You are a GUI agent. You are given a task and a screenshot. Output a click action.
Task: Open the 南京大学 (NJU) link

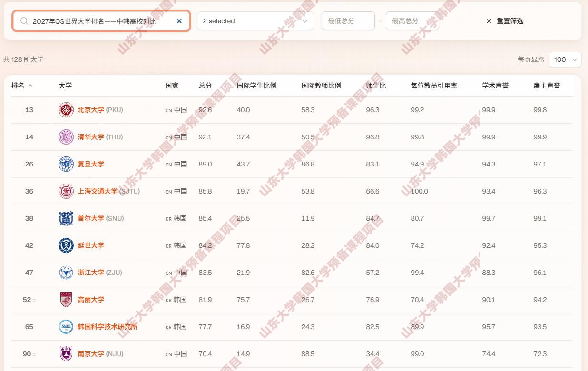click(x=100, y=354)
